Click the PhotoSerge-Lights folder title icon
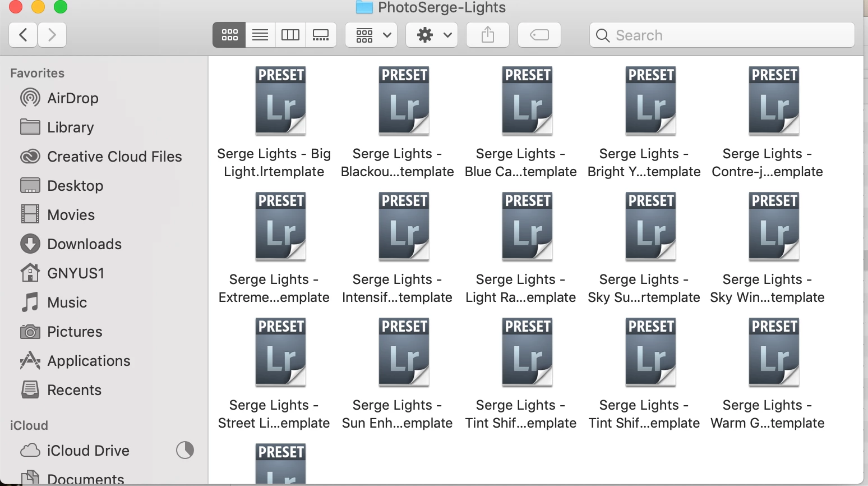This screenshot has width=868, height=486. tap(364, 7)
